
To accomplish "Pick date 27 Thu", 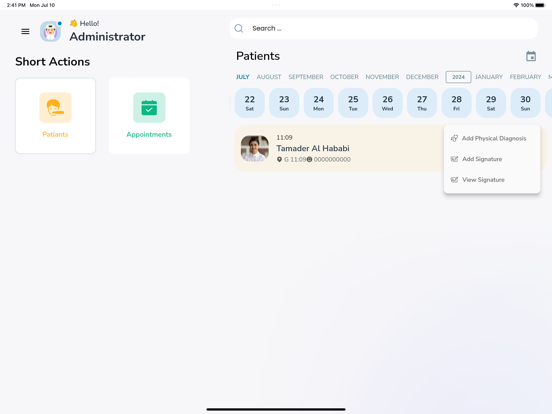I will 422,103.
